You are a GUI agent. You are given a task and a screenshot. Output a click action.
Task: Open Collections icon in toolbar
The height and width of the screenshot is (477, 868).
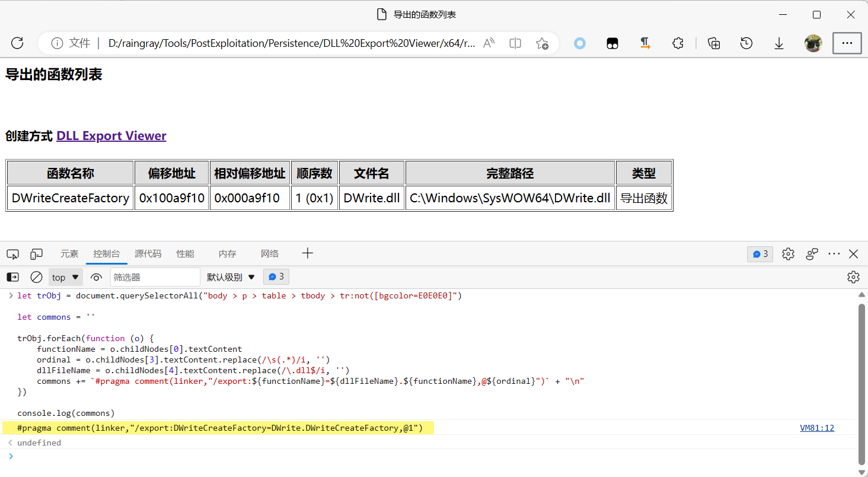[714, 43]
